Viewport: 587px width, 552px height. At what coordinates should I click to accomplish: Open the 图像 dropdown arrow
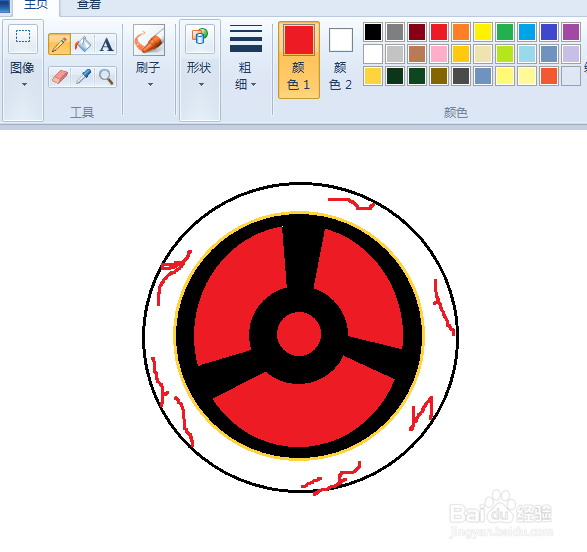[24, 85]
